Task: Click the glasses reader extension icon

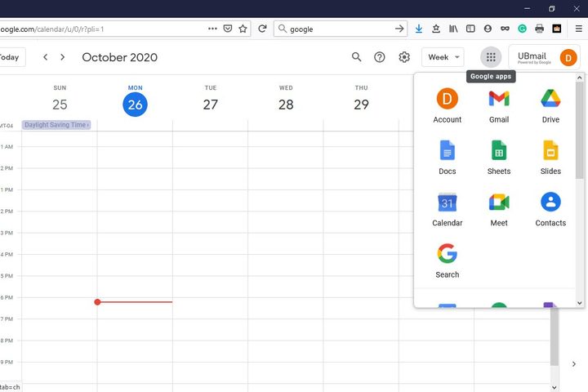Action: [x=505, y=29]
